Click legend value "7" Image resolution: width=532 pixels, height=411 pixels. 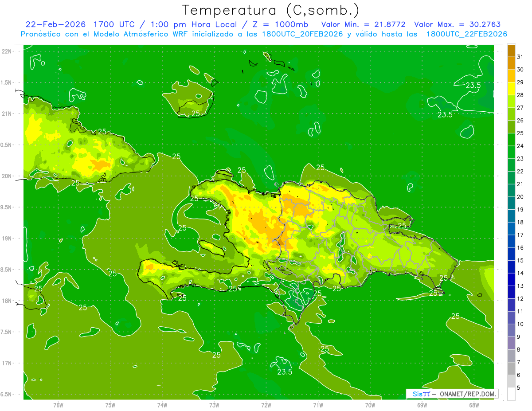click(519, 362)
